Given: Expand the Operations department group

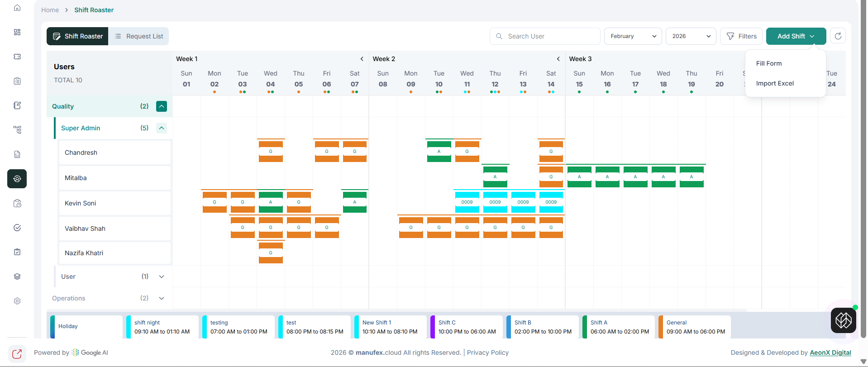Looking at the screenshot, I should (x=162, y=298).
